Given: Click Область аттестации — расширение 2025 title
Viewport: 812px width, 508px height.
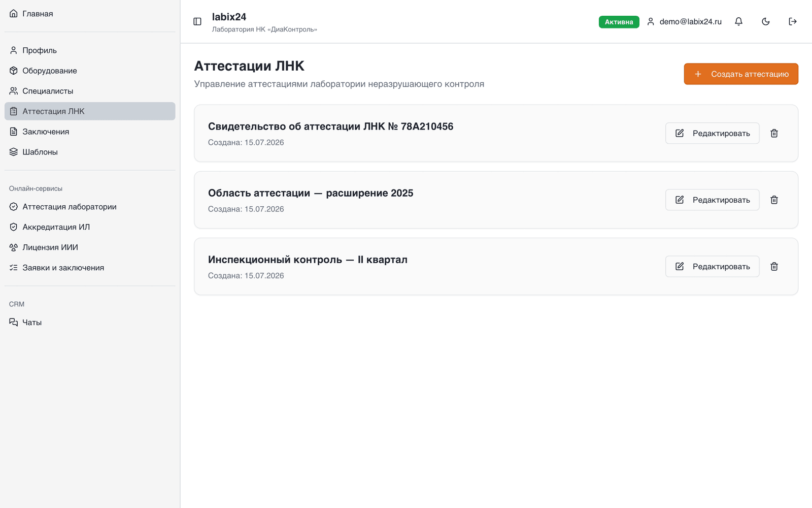Looking at the screenshot, I should coord(311,193).
